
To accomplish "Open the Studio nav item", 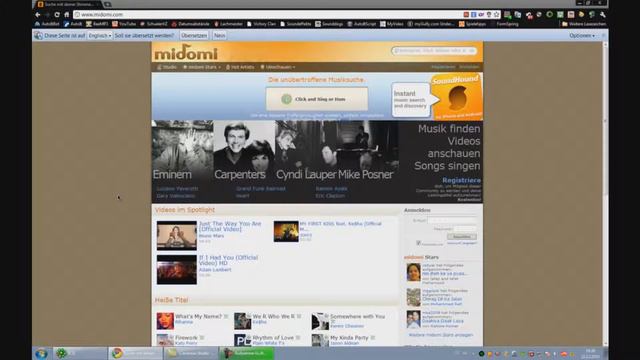I will [x=167, y=67].
